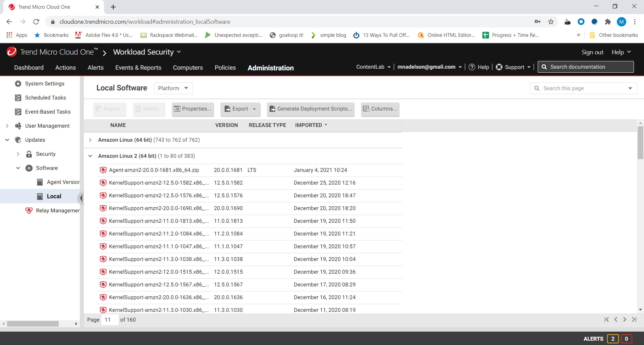Expand the Security tree node

pos(18,154)
